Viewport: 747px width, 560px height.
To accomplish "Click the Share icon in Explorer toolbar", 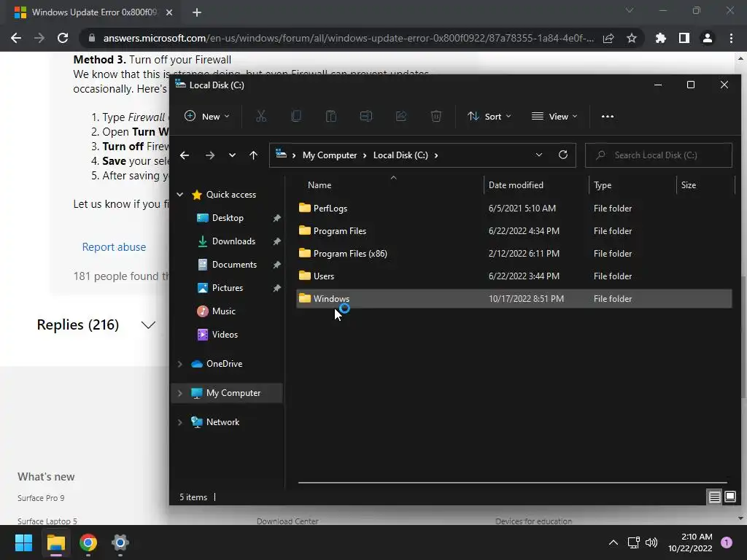I will point(401,116).
